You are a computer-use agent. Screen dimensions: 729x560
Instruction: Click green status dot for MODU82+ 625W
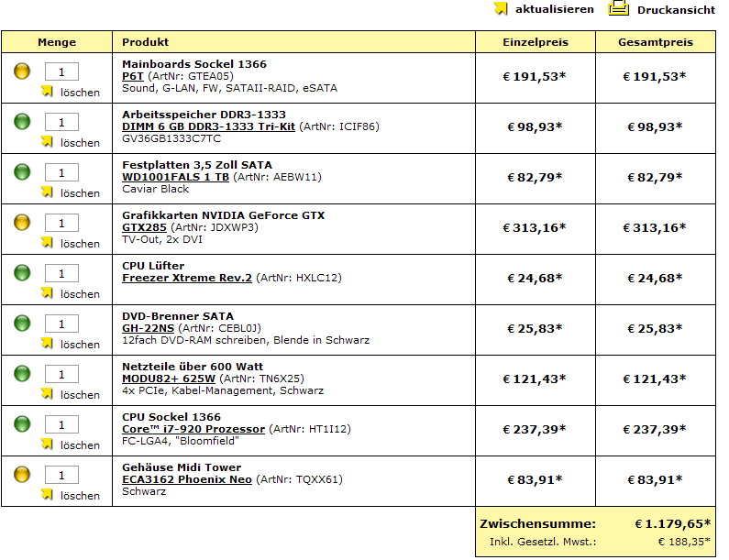22,374
